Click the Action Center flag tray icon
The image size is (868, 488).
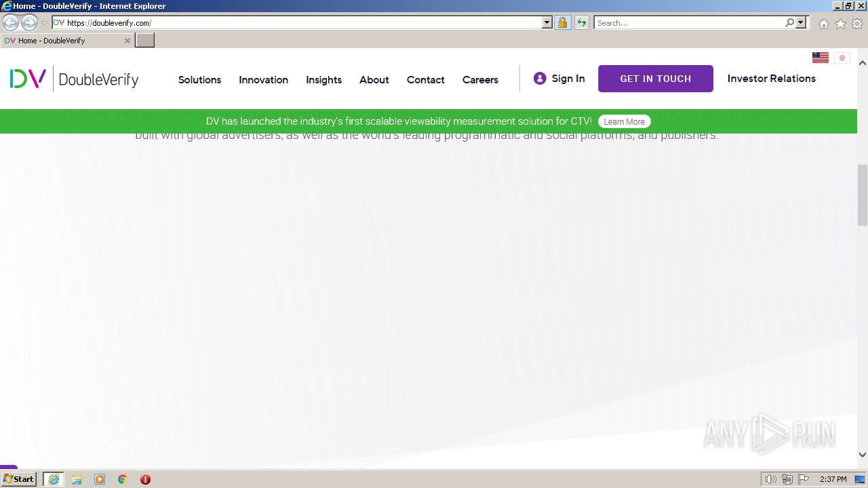(x=804, y=479)
